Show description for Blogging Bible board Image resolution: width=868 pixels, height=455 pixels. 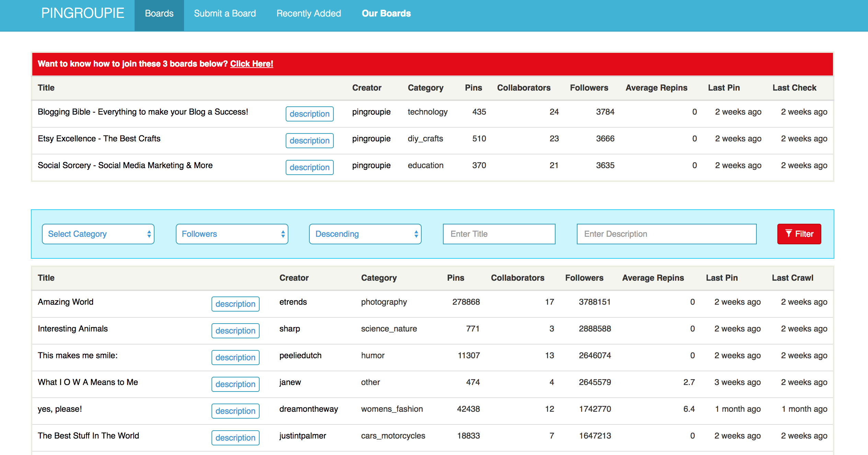click(x=310, y=114)
